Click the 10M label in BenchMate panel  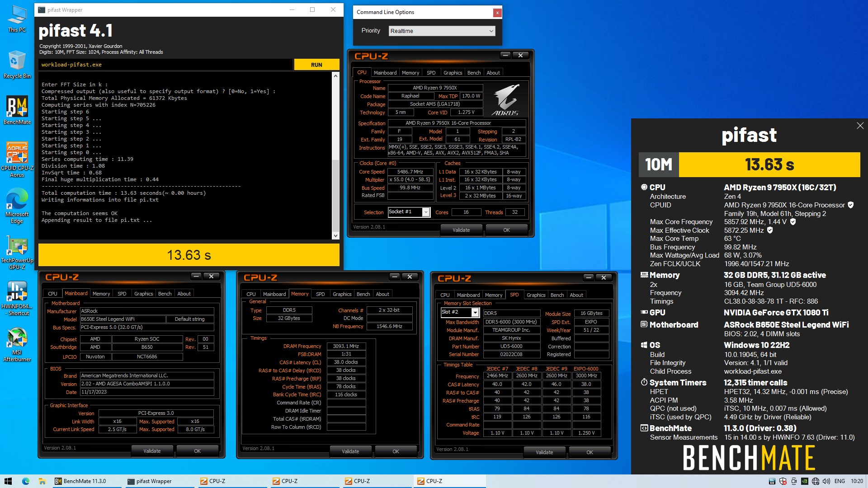(659, 165)
